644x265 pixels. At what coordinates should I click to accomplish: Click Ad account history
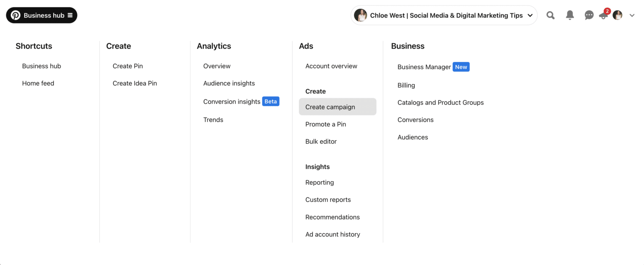332,234
